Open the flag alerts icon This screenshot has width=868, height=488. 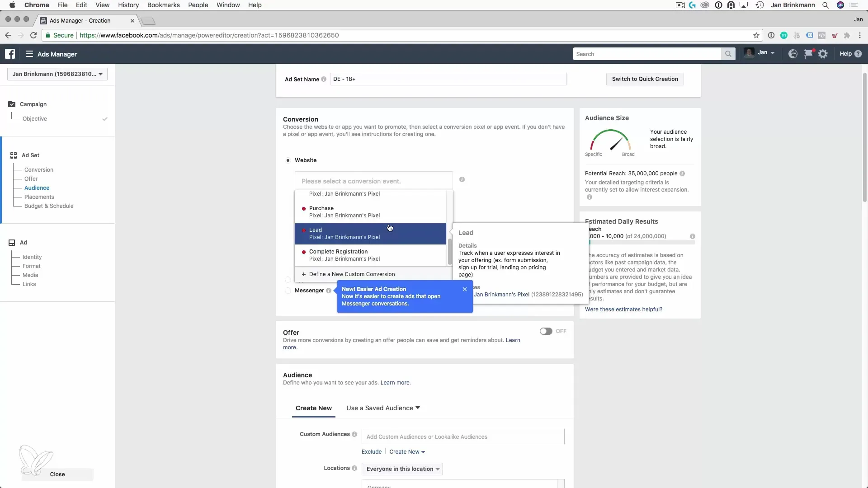point(808,54)
